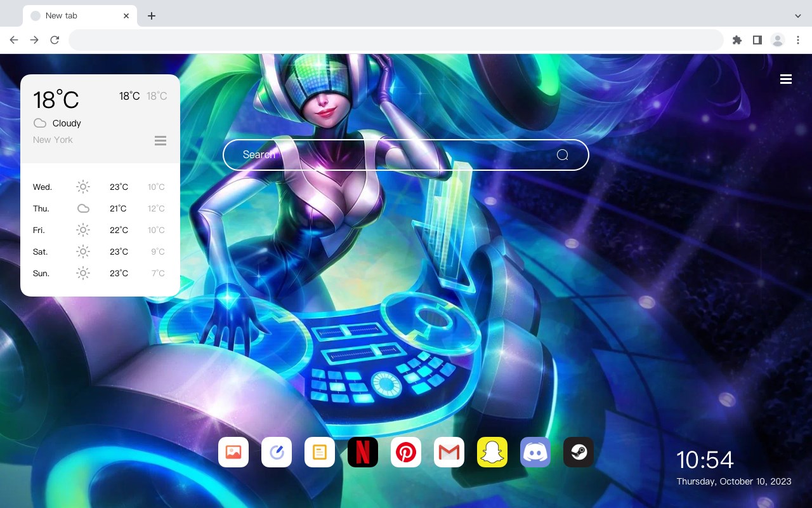Screen dimensions: 812x508
Task: Toggle the browser side panel icon
Action: [757, 40]
